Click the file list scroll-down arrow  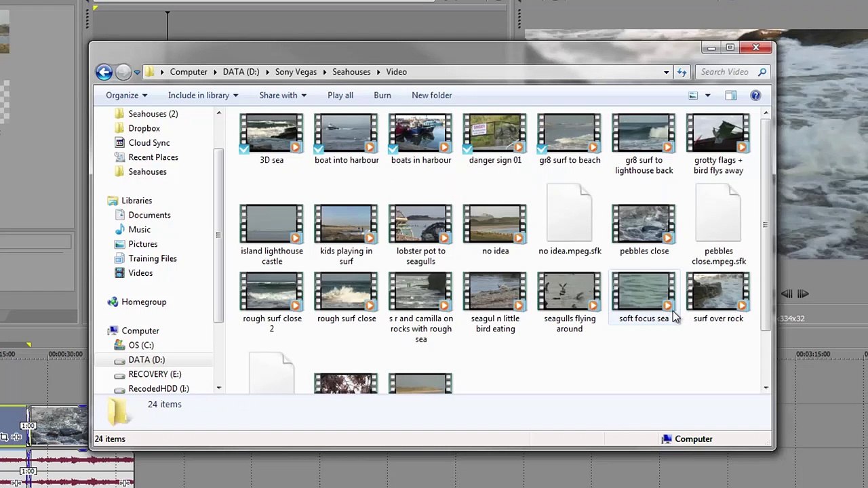[766, 388]
